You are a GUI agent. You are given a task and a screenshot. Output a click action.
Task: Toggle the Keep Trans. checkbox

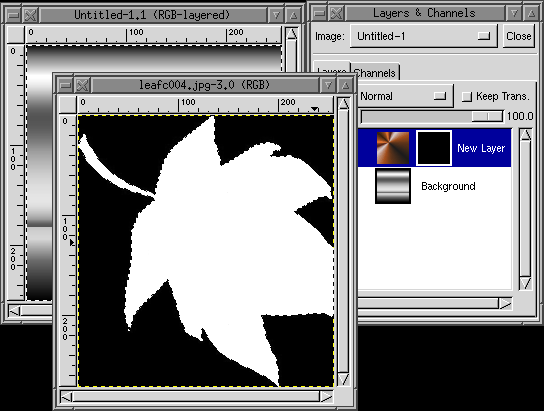coord(467,96)
